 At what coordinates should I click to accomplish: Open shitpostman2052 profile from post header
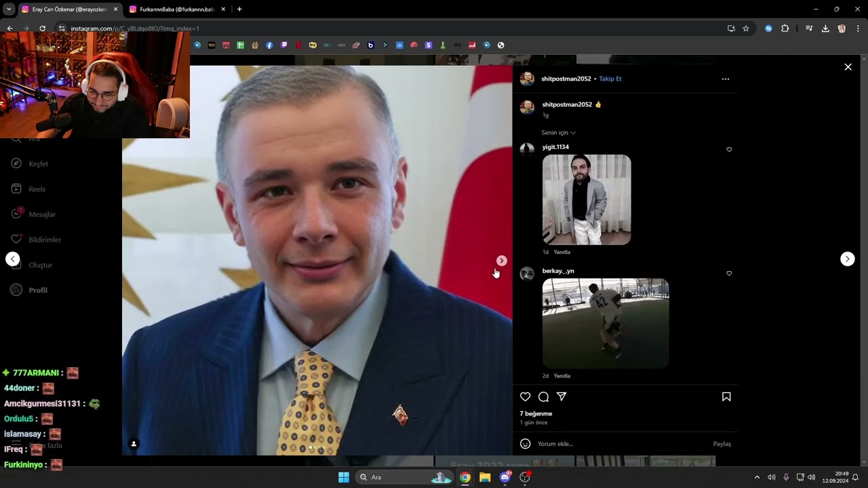[566, 79]
